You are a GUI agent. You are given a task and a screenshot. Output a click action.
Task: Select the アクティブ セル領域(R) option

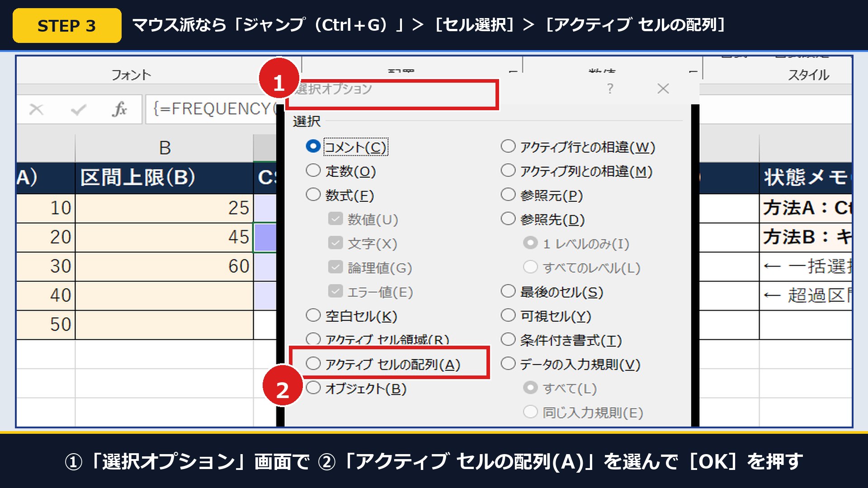313,339
